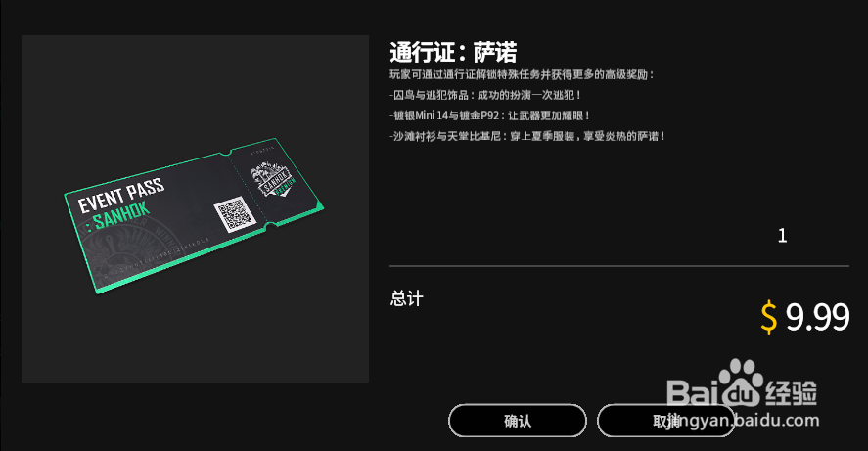The height and width of the screenshot is (451, 868).
Task: Click the QR code on the ticket
Action: pos(235,214)
